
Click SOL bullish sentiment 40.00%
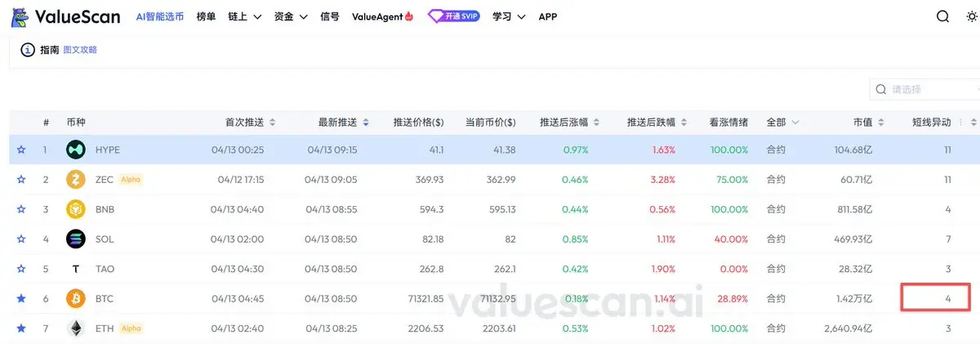tap(732, 239)
